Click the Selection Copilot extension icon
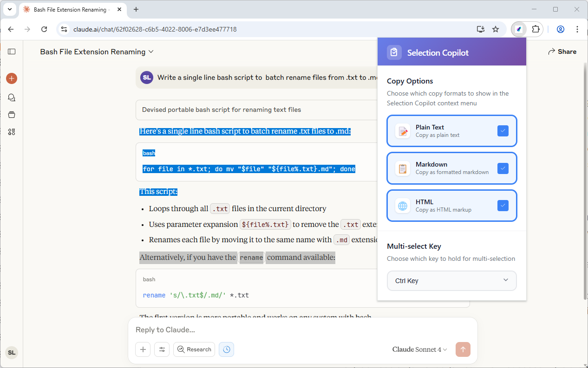 point(519,29)
